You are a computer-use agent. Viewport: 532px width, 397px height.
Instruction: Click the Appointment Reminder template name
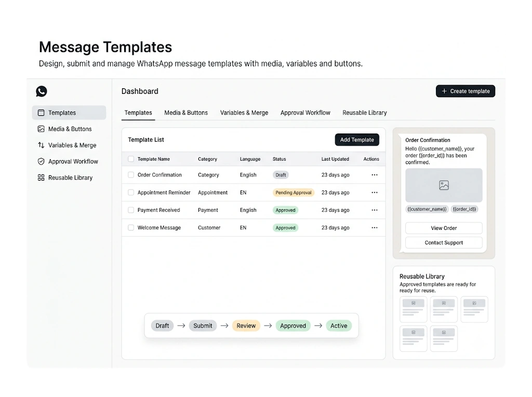tap(164, 193)
